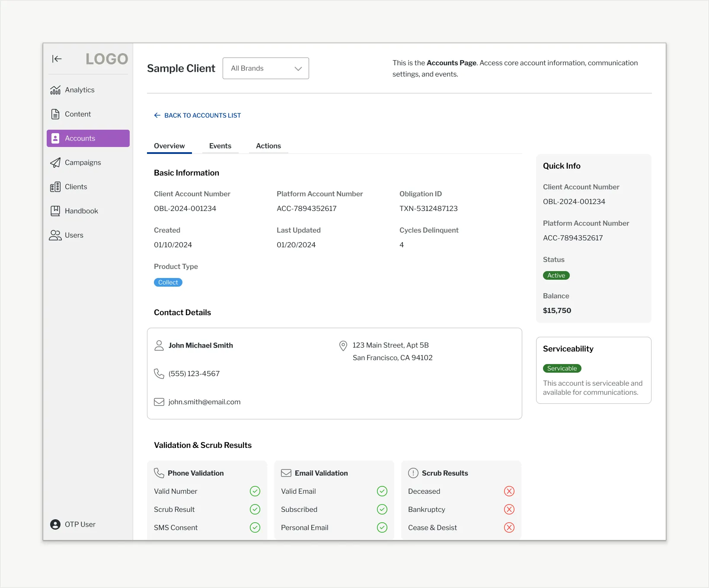This screenshot has height=588, width=709.
Task: Click the green check for Valid Number
Action: tap(255, 491)
